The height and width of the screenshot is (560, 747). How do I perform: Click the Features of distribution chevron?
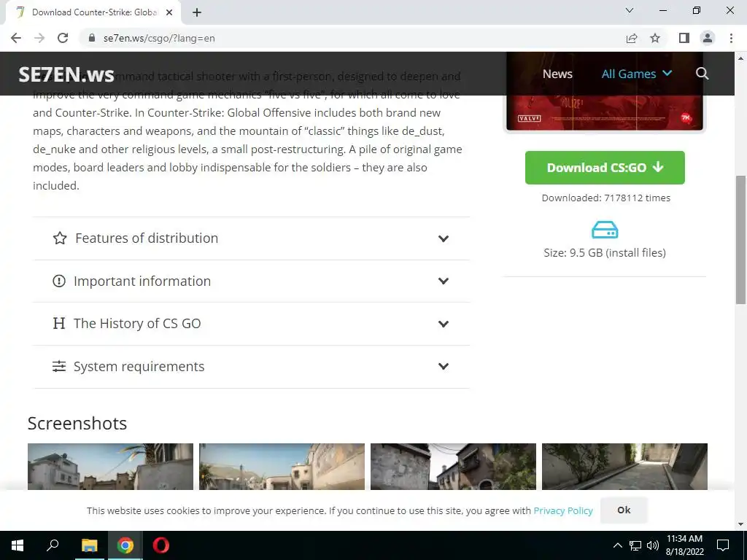pos(443,238)
